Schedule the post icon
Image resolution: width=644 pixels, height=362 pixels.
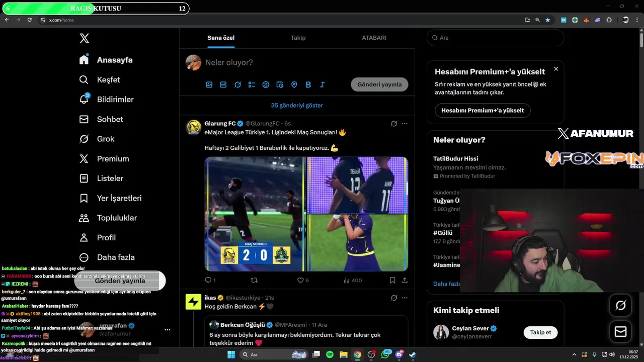(x=280, y=84)
